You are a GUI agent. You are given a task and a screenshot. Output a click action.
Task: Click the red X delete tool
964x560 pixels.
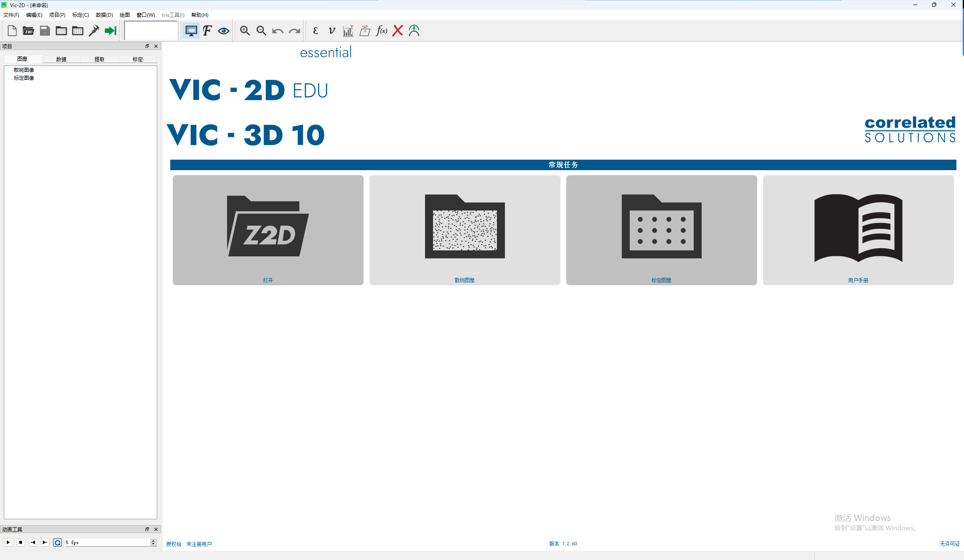click(397, 30)
